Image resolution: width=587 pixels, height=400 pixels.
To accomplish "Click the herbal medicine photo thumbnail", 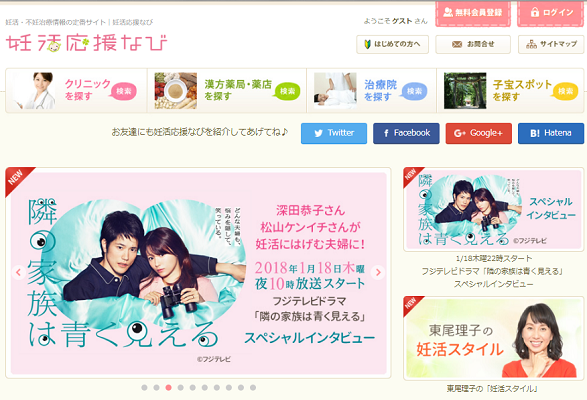I will [176, 91].
